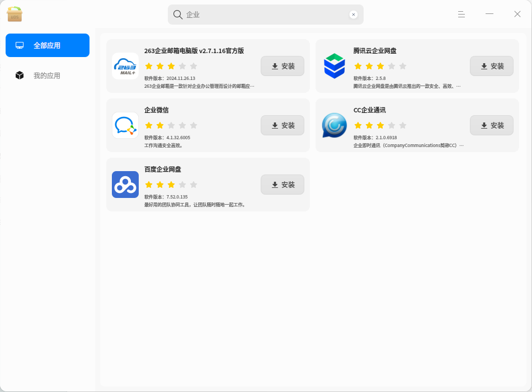532x392 pixels.
Task: Click the star rating of 263企业邮箱
Action: pyautogui.click(x=171, y=66)
